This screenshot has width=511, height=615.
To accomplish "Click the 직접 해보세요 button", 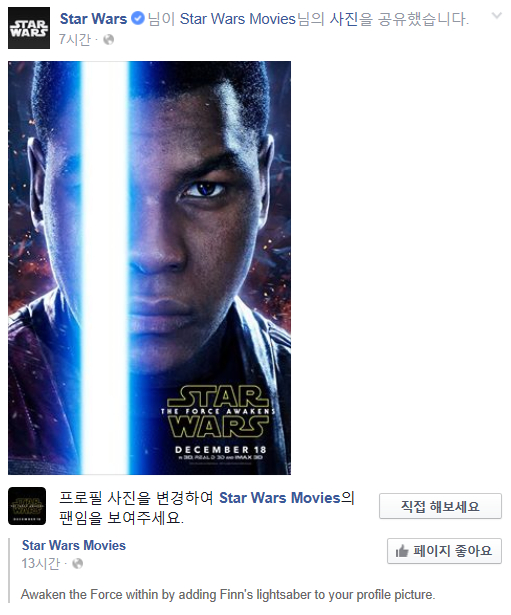I will pos(440,506).
